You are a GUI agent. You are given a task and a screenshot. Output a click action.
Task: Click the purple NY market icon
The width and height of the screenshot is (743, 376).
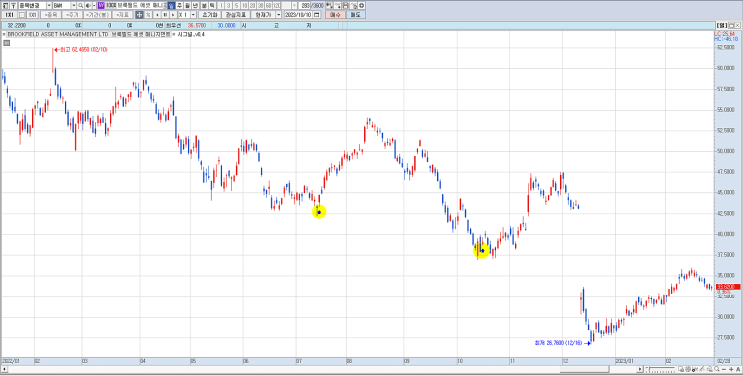point(101,5)
